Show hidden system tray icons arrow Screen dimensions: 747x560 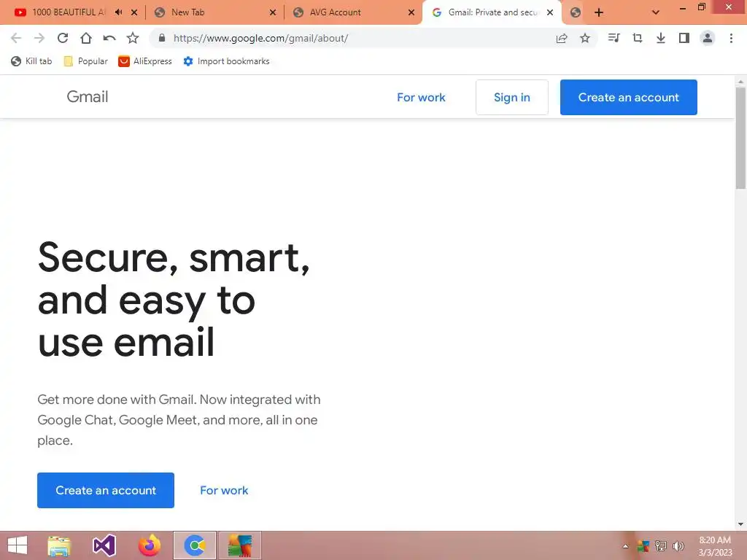(x=625, y=546)
